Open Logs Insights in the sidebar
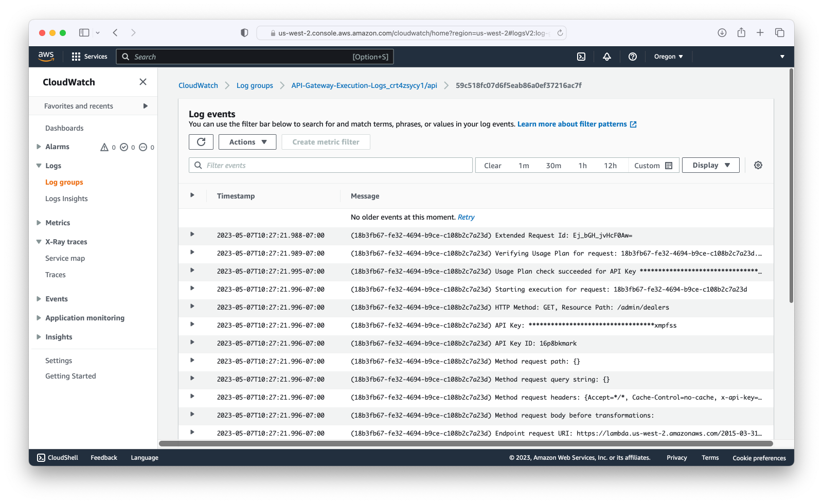The image size is (823, 504). [66, 199]
